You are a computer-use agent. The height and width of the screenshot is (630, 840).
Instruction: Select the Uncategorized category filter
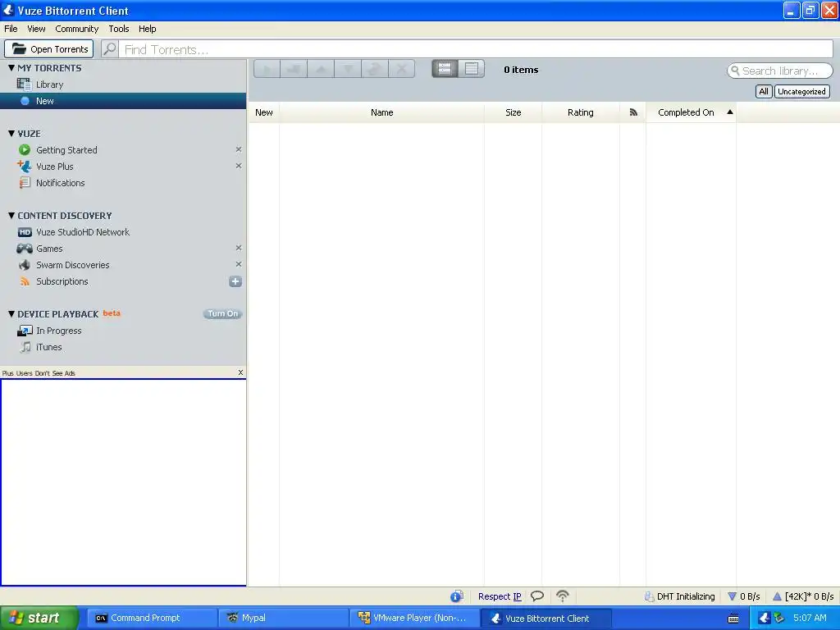click(801, 92)
